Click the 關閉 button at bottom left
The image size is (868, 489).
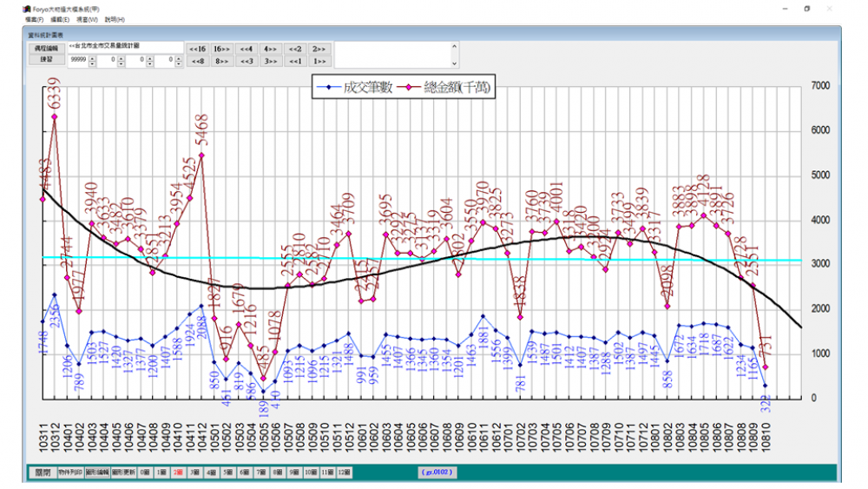[43, 472]
